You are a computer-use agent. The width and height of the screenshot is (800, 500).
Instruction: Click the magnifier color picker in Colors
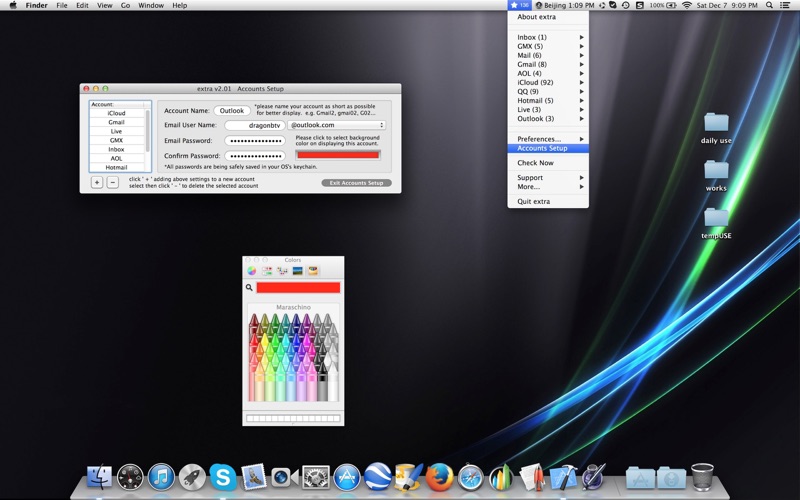tap(249, 288)
